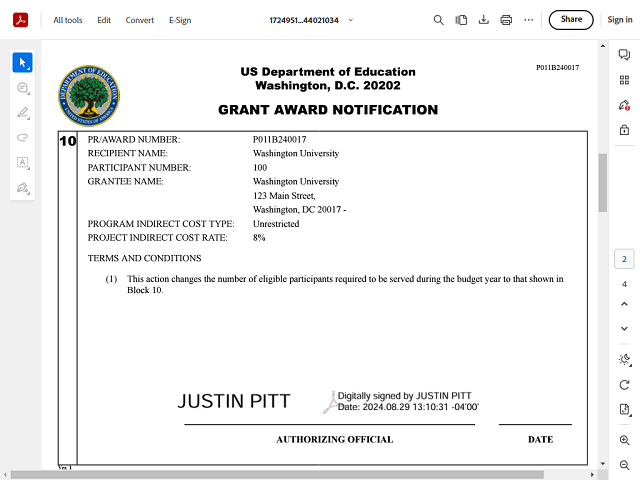The width and height of the screenshot is (640, 480).
Task: Download the document
Action: click(484, 20)
